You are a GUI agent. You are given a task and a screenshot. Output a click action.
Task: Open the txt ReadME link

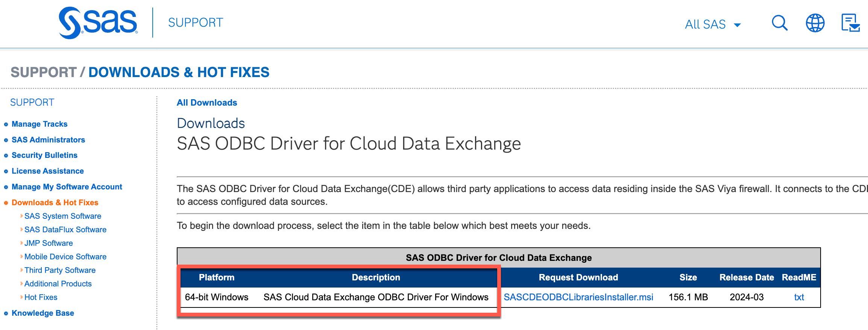(x=799, y=297)
